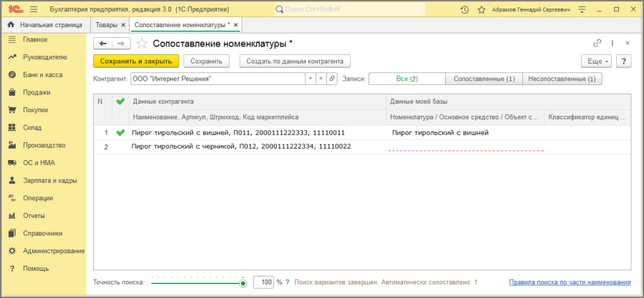644x298 pixels.
Task: Maximize the application window
Action: 617,9
